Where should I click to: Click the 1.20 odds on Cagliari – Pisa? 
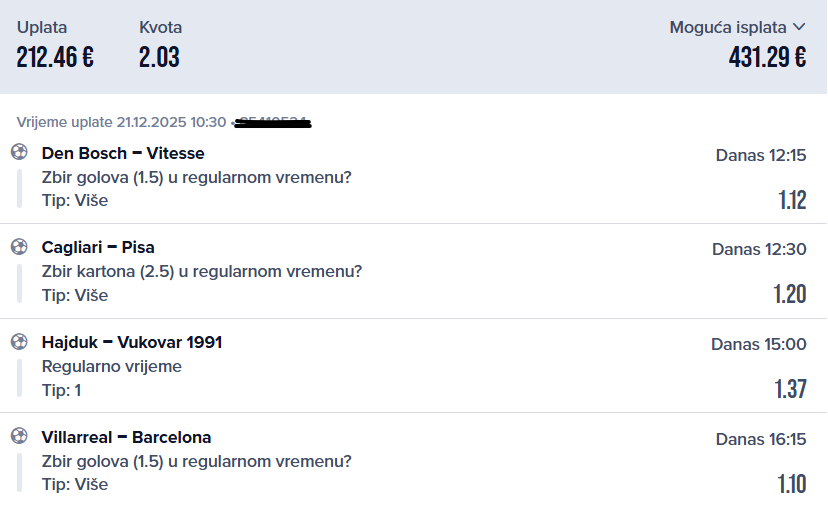point(789,294)
